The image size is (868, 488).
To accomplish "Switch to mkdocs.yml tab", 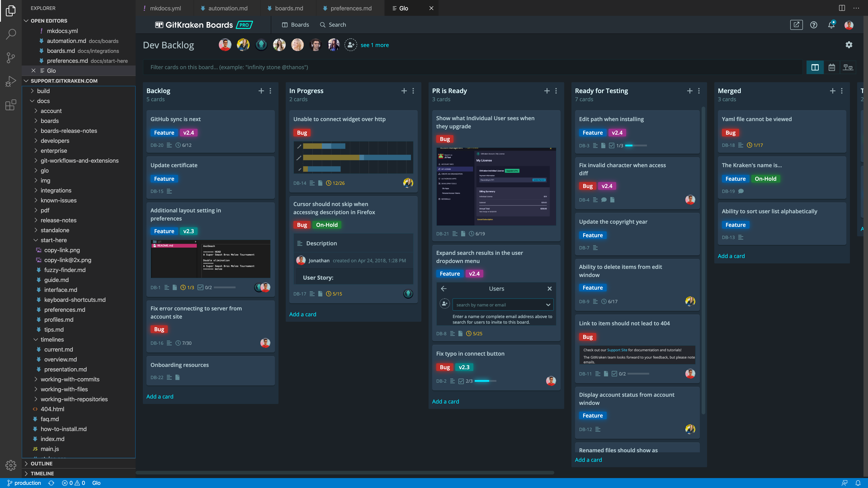I will [x=165, y=8].
